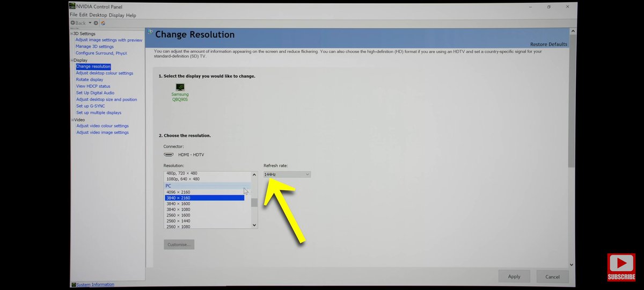
Task: Click the NVIDIA Control Panel title icon
Action: tap(73, 6)
